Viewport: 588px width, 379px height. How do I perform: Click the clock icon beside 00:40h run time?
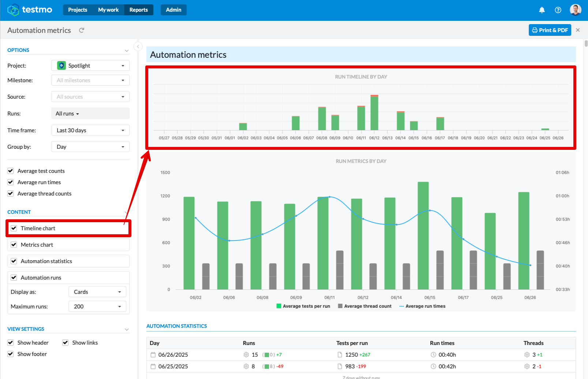point(432,355)
